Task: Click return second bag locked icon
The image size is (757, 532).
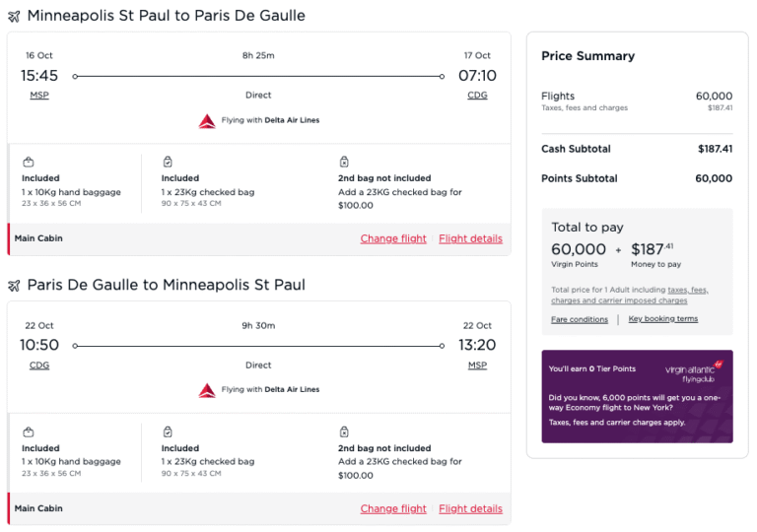Action: click(x=344, y=432)
